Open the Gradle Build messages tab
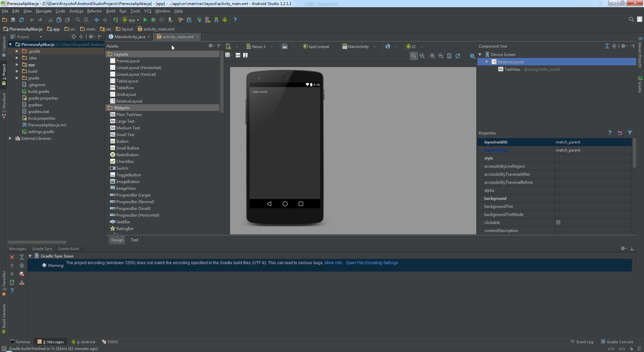Screen dimensions: 644x352 tap(68, 249)
